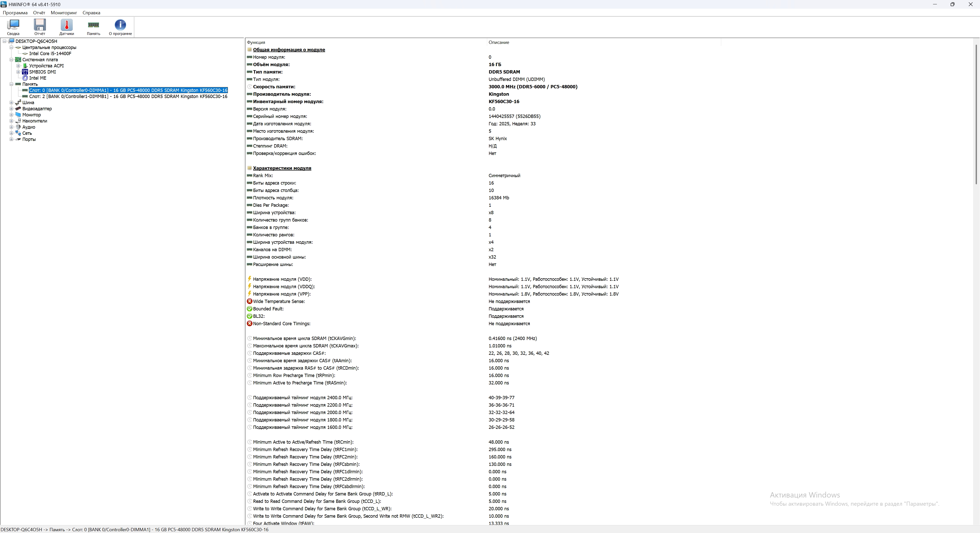980x533 pixels.
Task: Click the Описание column header
Action: click(x=498, y=42)
